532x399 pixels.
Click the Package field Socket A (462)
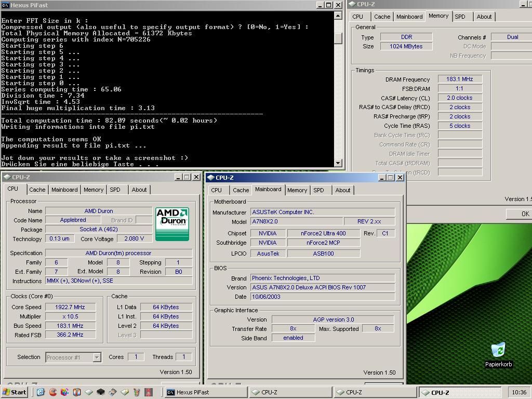pyautogui.click(x=99, y=229)
